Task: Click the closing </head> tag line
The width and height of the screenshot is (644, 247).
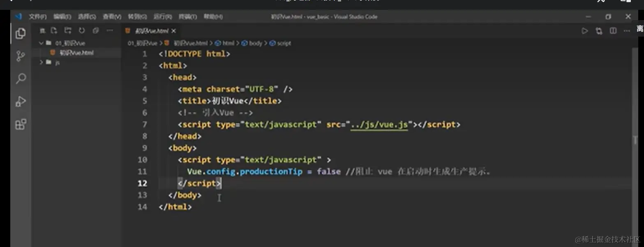Action: point(185,136)
